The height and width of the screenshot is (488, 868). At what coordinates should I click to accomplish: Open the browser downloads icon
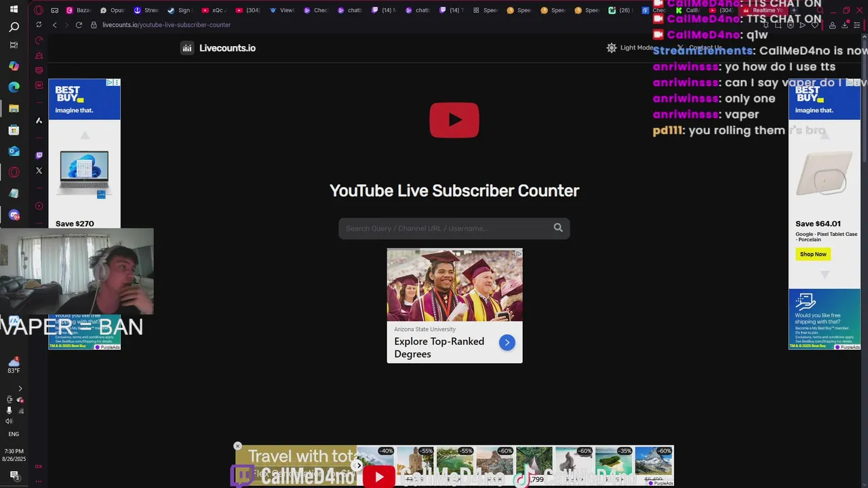tap(844, 24)
